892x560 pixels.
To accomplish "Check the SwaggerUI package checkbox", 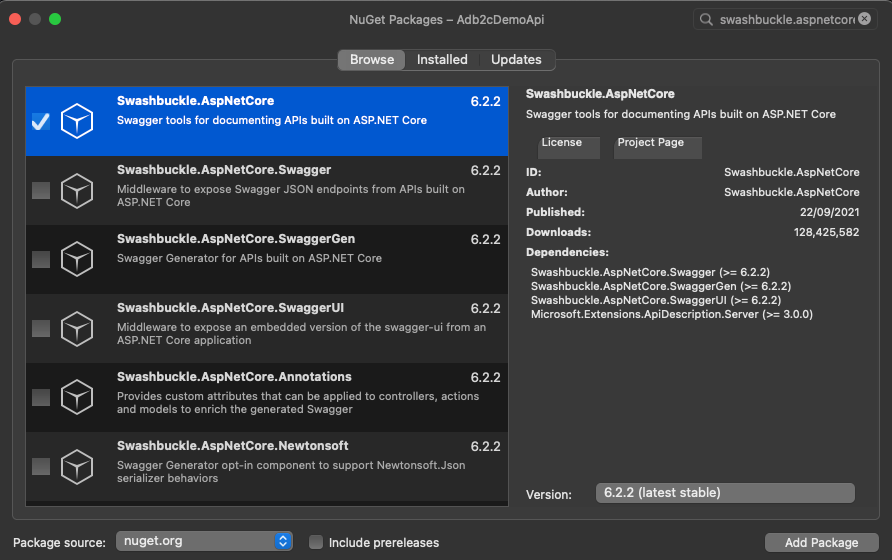I will click(x=40, y=328).
